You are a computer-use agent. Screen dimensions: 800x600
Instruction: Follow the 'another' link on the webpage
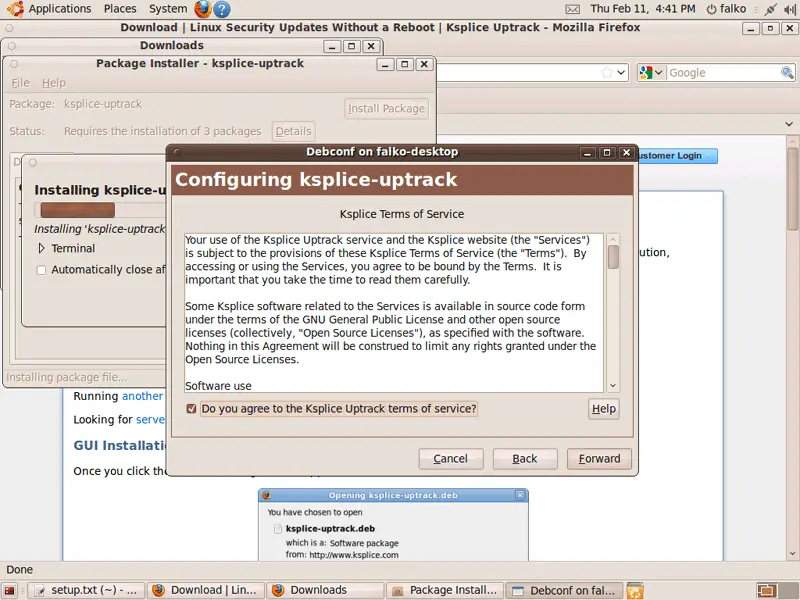click(142, 396)
